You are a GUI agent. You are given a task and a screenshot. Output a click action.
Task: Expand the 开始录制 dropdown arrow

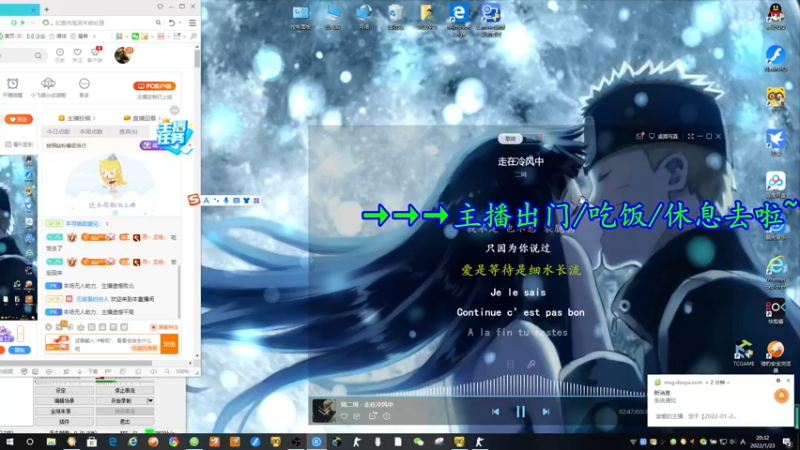coord(151,401)
